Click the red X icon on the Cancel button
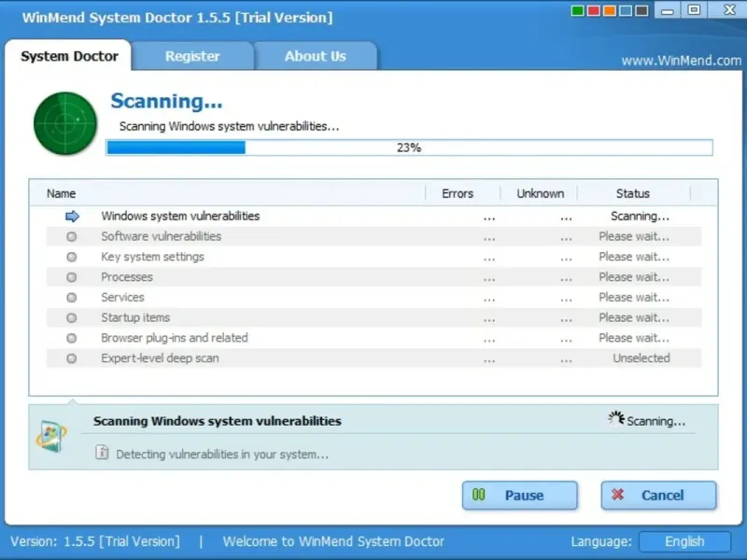747x560 pixels. click(618, 495)
